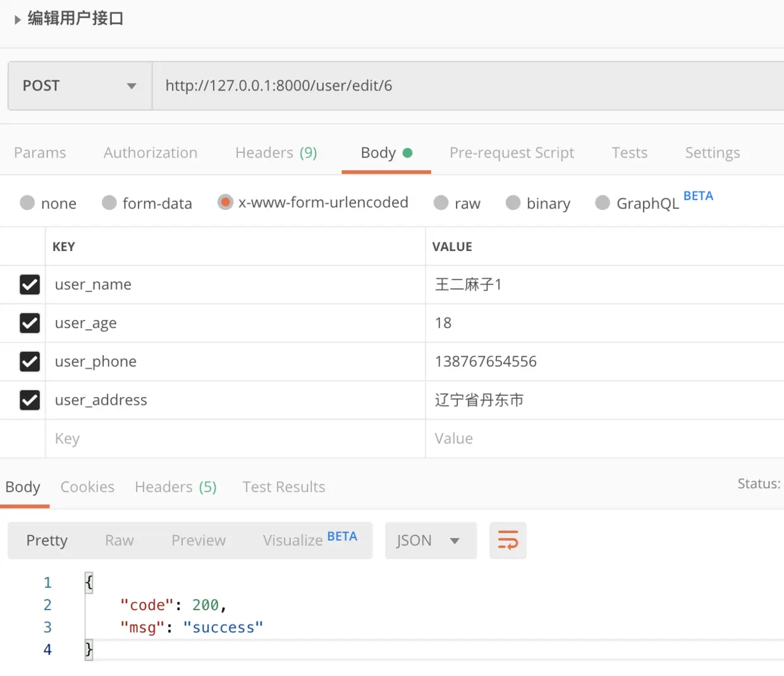
Task: Click the empty Value placeholder field
Action: pyautogui.click(x=605, y=439)
